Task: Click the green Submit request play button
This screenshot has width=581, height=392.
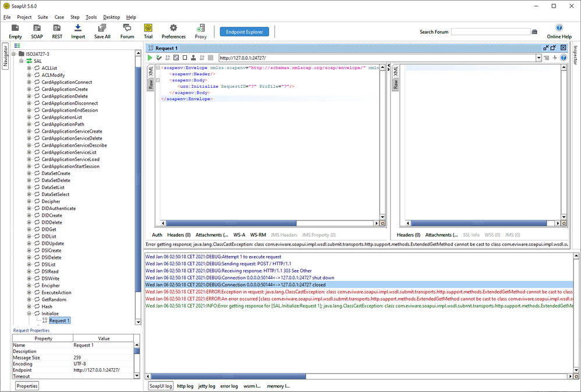Action: click(x=150, y=58)
